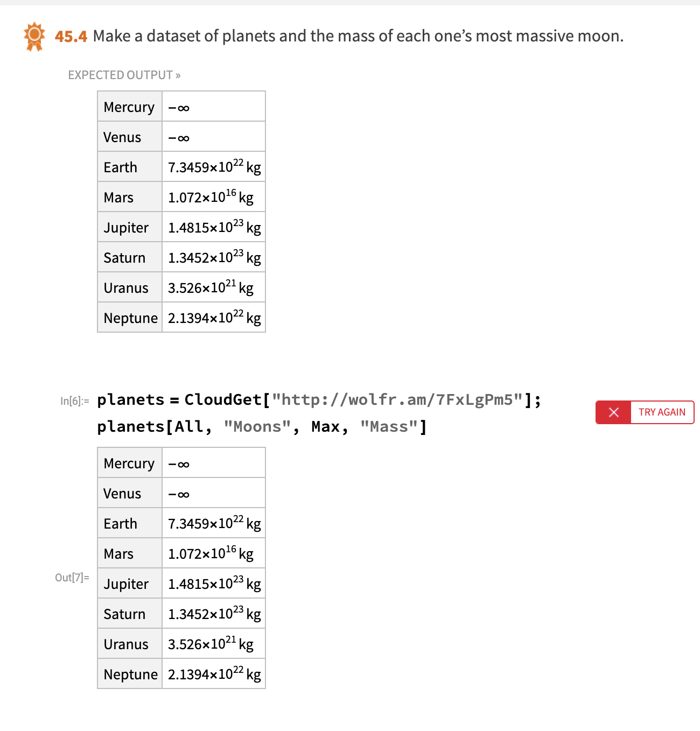
Task: Click Jupiter in the expected output table
Action: point(126,228)
